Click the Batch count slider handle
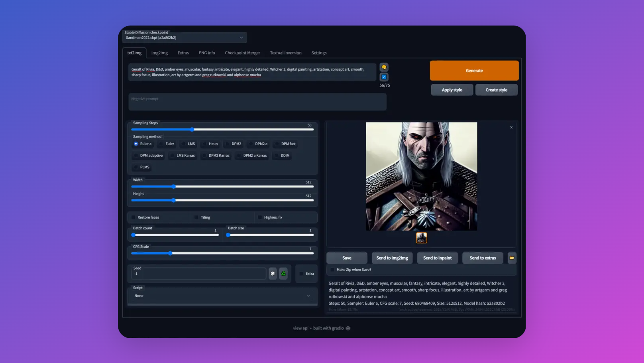This screenshot has height=363, width=644. click(134, 235)
